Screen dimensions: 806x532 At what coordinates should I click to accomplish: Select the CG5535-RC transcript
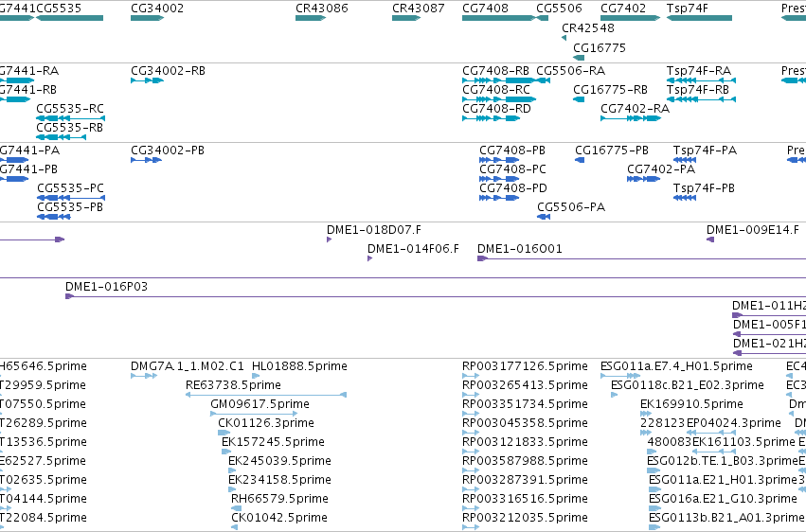70,118
